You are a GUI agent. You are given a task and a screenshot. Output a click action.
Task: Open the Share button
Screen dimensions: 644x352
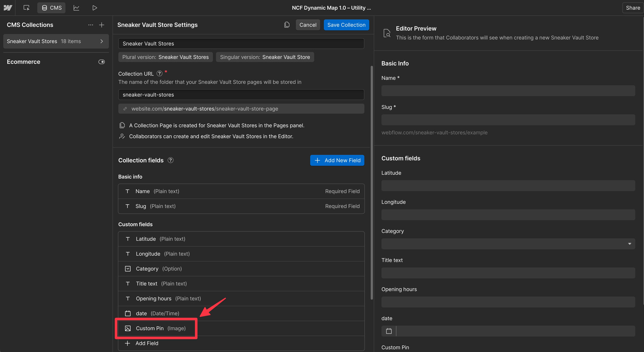[633, 8]
